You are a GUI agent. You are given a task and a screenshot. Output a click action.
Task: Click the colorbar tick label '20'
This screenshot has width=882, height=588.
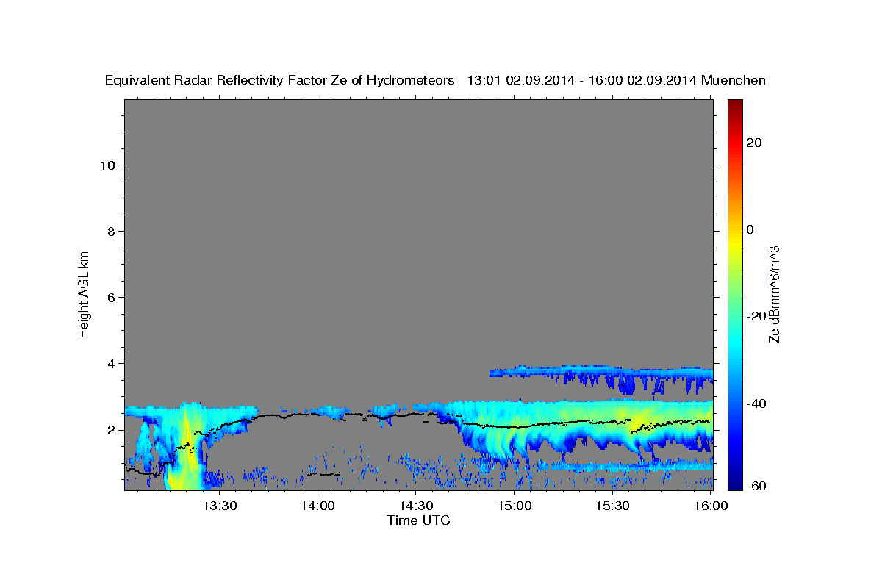coord(753,143)
